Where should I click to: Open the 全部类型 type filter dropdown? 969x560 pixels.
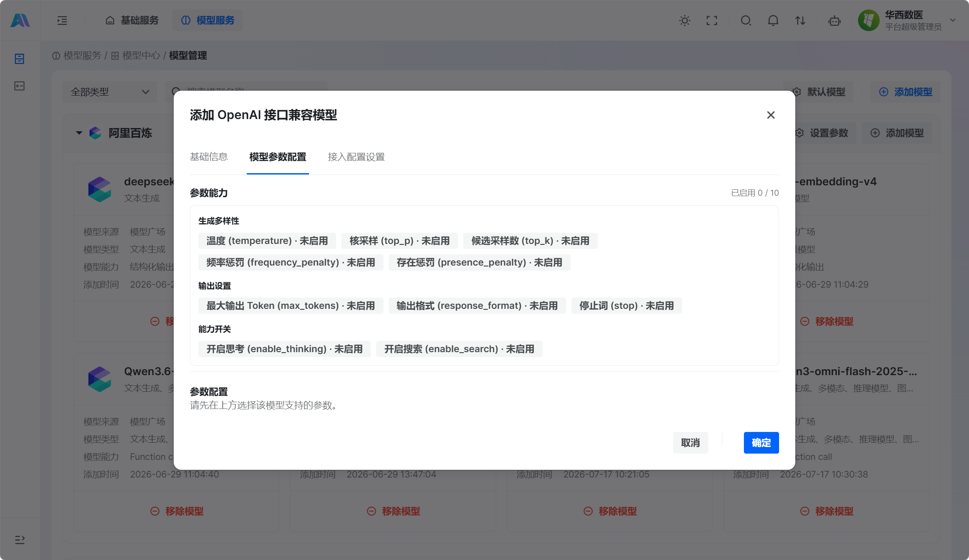coord(110,92)
